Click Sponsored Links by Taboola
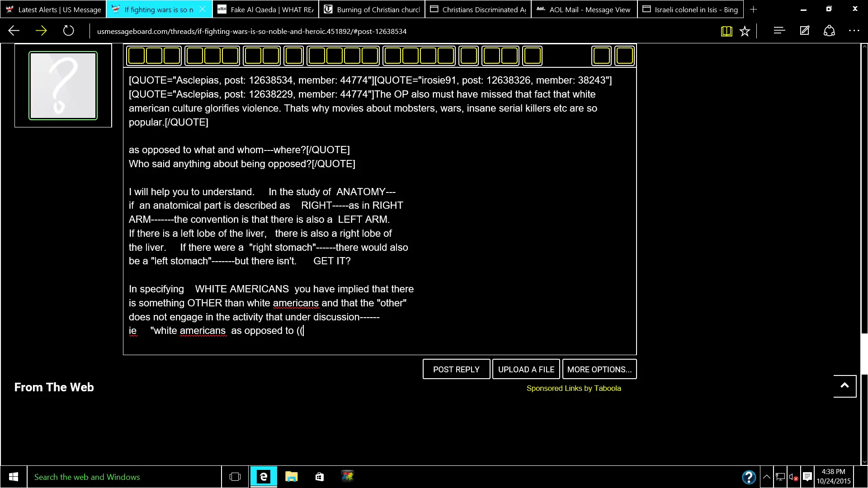 [573, 388]
